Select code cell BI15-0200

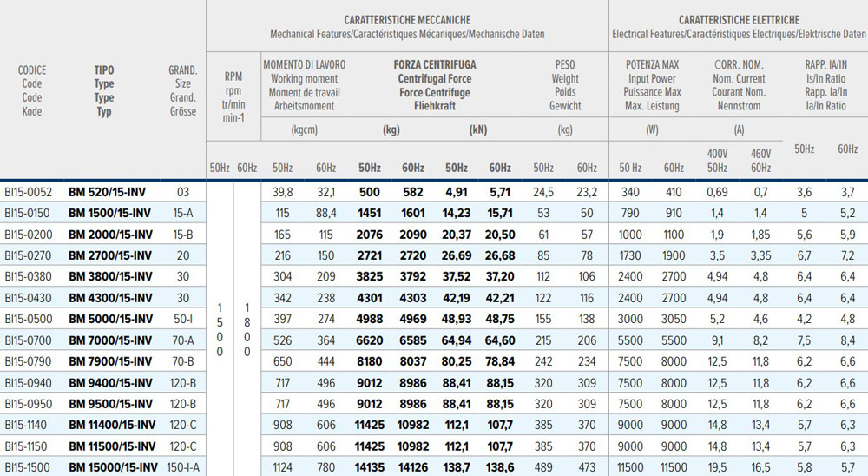pos(29,235)
